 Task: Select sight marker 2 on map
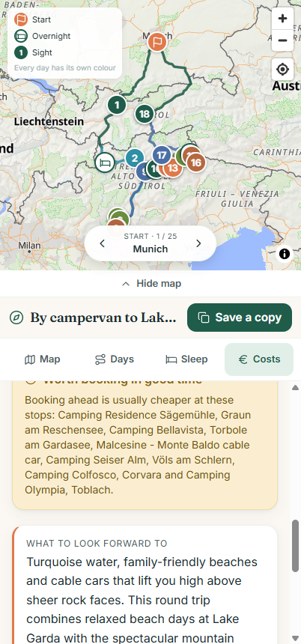(134, 158)
